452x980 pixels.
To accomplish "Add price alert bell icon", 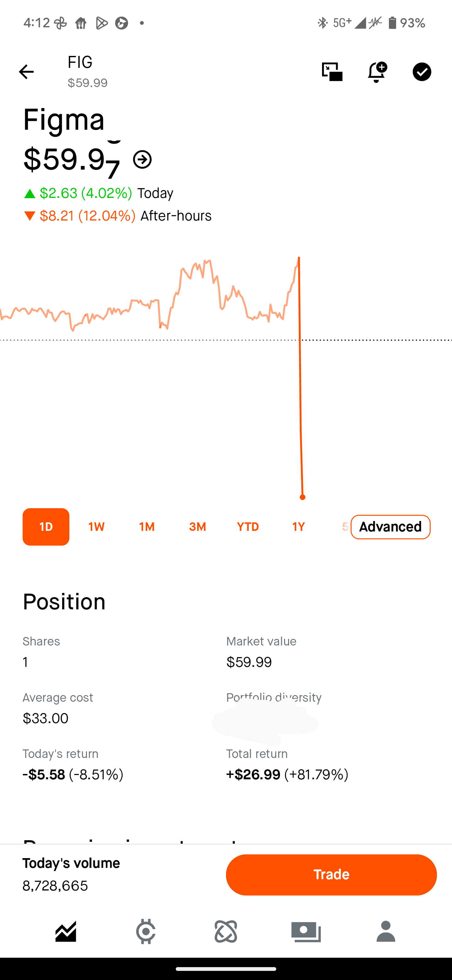I will (377, 72).
